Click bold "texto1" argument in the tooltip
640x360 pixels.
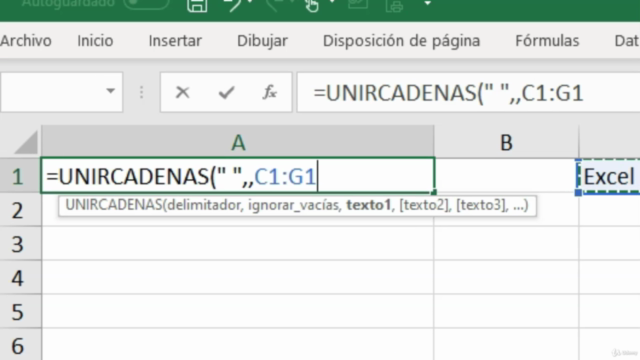tap(369, 205)
